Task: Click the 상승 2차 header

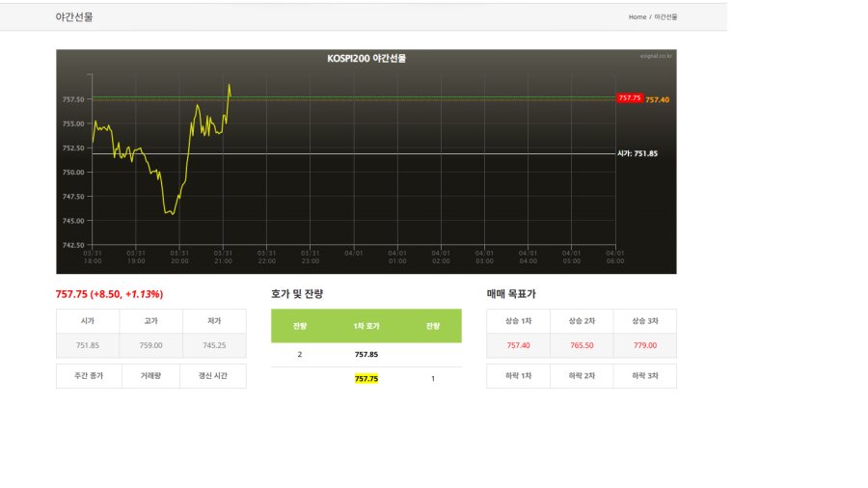Action: pyautogui.click(x=582, y=321)
